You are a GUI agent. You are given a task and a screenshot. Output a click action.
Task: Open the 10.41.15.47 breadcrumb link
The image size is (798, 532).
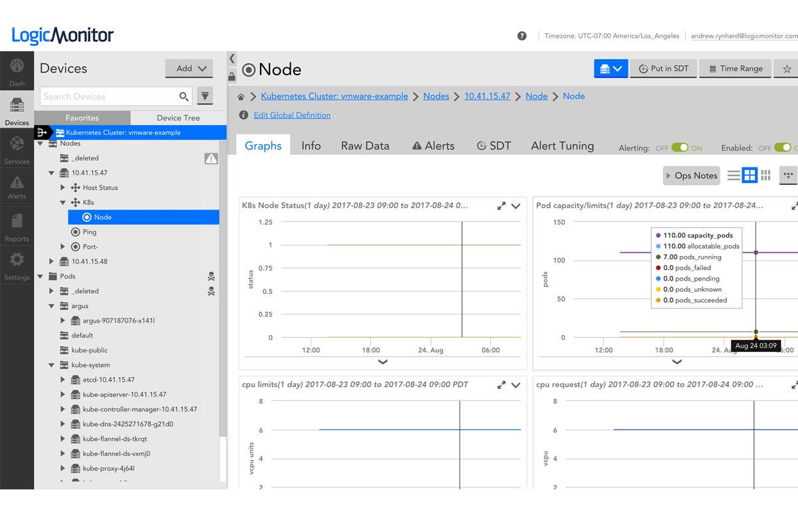click(487, 96)
